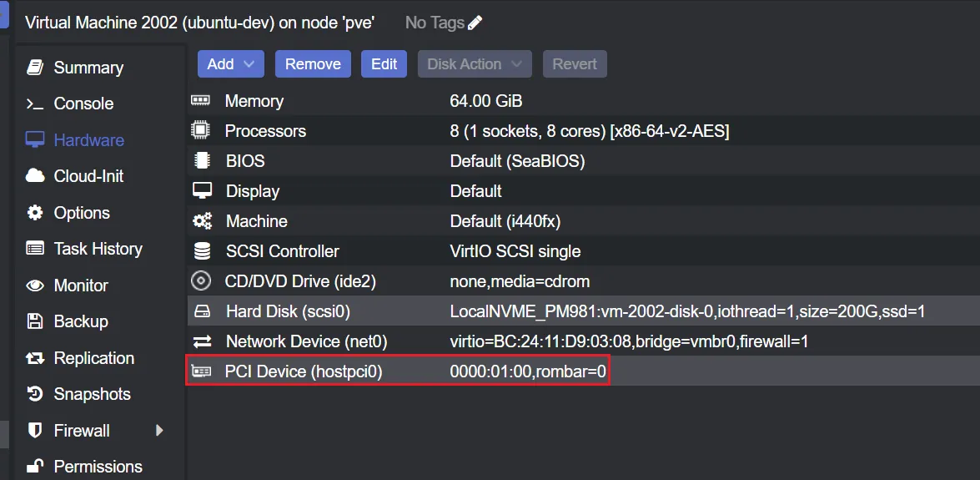The image size is (980, 480).
Task: Click the Remove button
Action: [313, 64]
